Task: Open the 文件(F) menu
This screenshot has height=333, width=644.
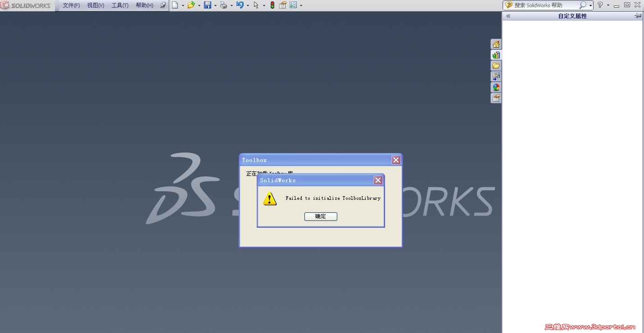Action: click(x=71, y=5)
